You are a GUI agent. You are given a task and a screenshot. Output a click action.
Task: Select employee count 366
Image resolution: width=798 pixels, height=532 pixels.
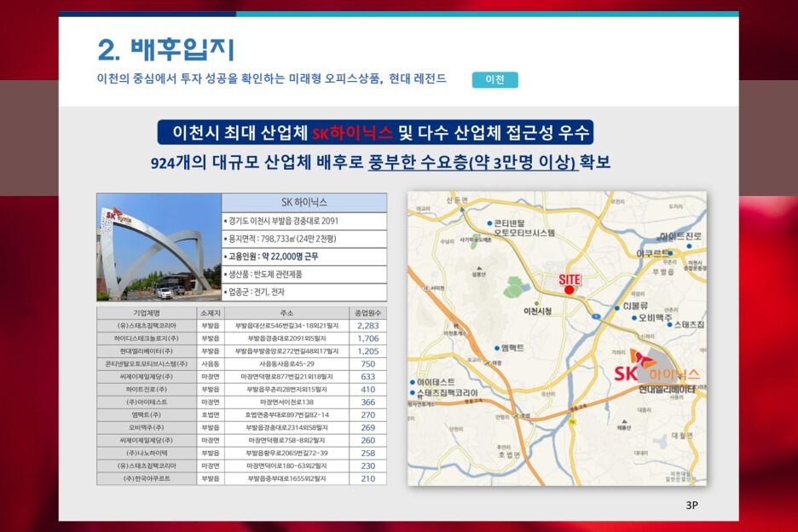click(x=368, y=402)
